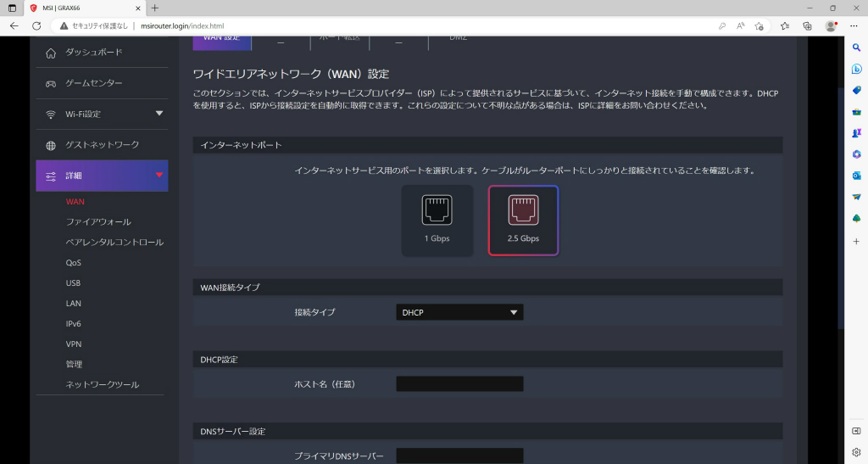Image resolution: width=868 pixels, height=464 pixels.
Task: Open QoS settings
Action: tap(74, 262)
